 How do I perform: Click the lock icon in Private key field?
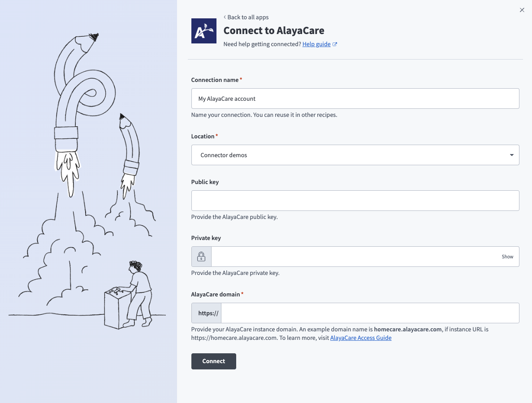pos(201,257)
